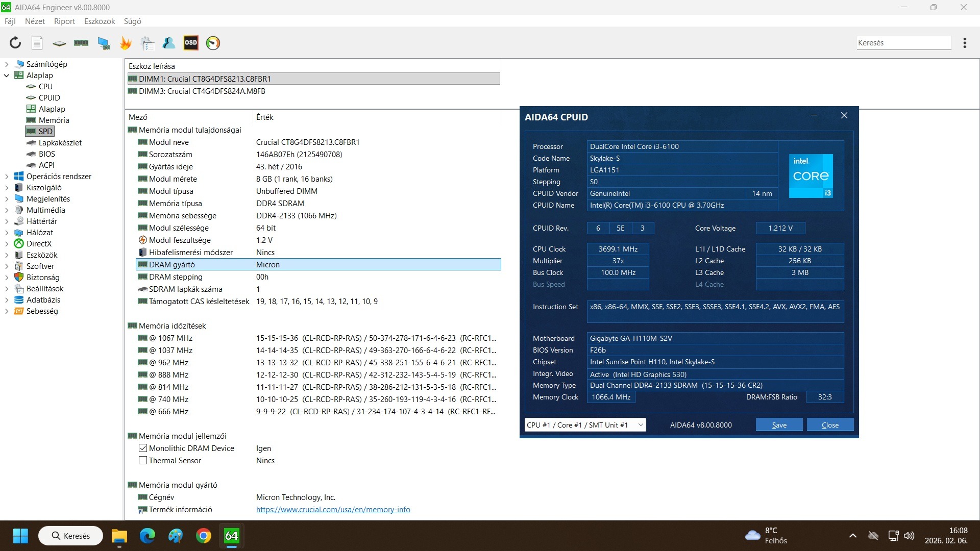Expand the Számítógép tree node
Viewport: 980px width, 551px height.
(x=7, y=64)
